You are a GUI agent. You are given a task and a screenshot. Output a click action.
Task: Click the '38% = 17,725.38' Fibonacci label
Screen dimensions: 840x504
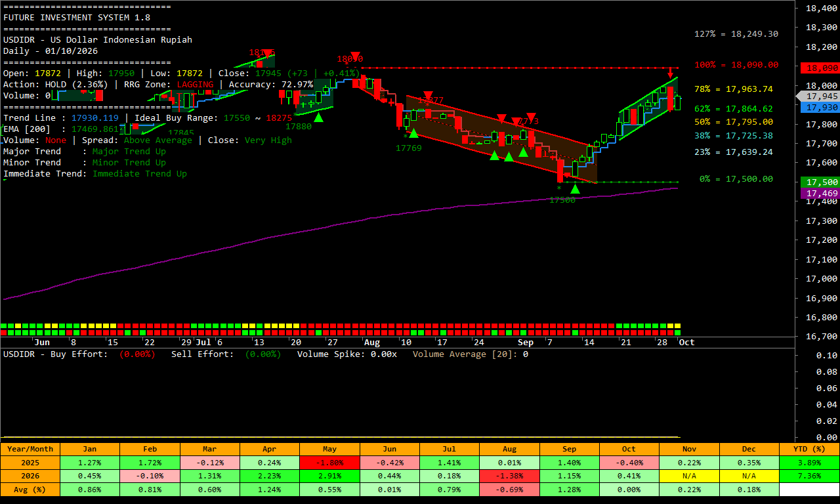(734, 136)
